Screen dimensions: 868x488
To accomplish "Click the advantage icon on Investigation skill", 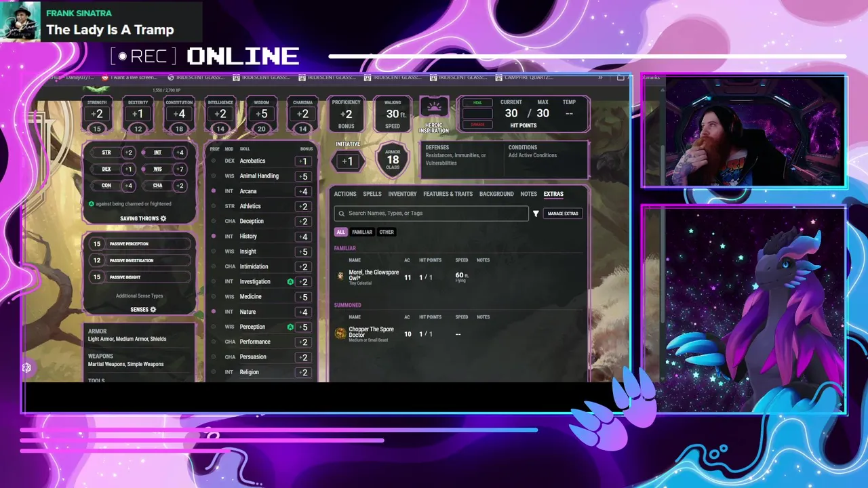I will tap(290, 282).
